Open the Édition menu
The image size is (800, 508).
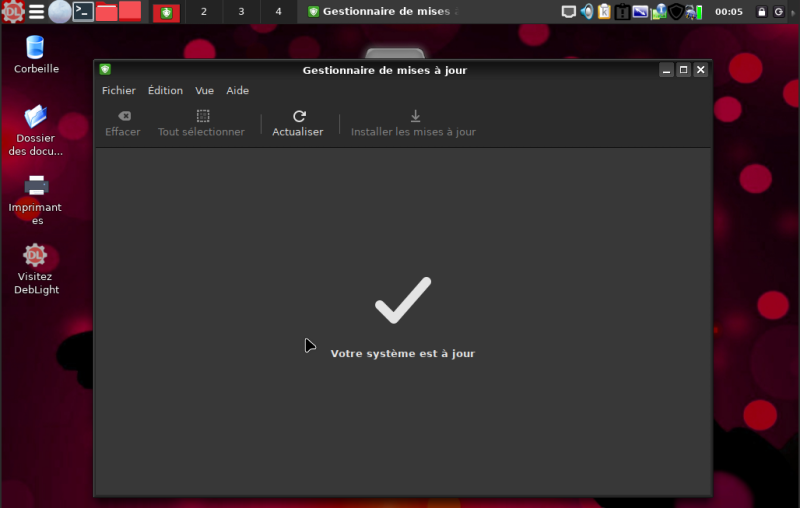(x=165, y=90)
